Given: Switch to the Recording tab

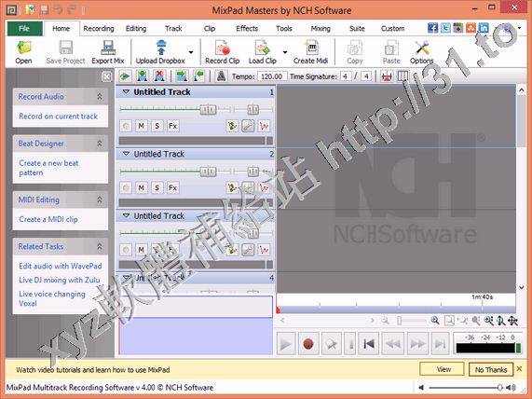Looking at the screenshot, I should point(99,29).
